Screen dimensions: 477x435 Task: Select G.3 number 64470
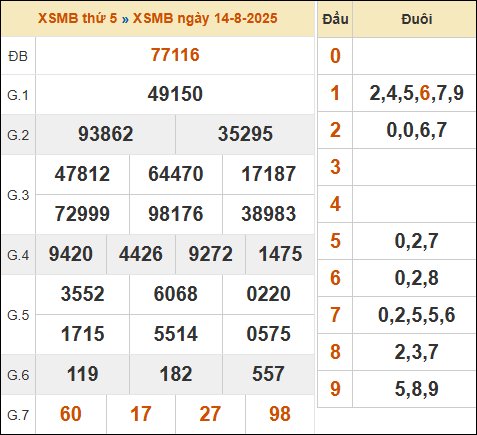(x=176, y=174)
